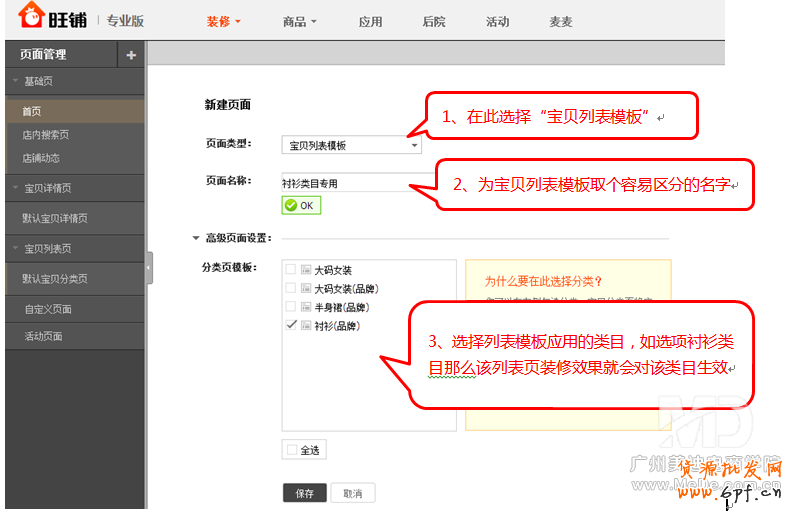The width and height of the screenshot is (792, 514).
Task: Click the 新建页面 heading
Action: [x=227, y=105]
